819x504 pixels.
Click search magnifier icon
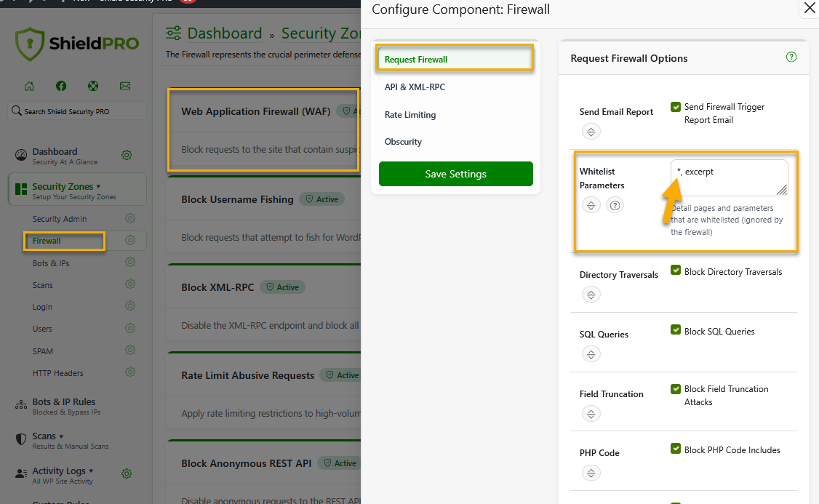point(17,111)
